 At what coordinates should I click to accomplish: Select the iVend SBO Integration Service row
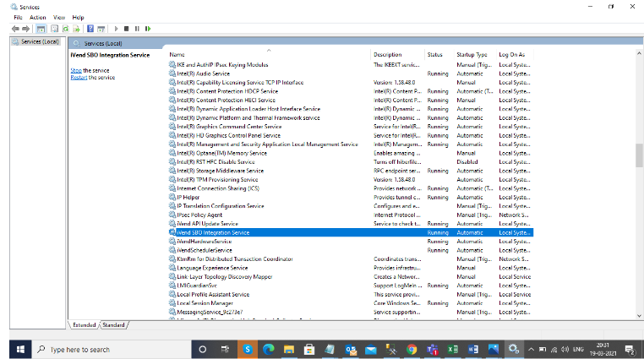point(351,232)
